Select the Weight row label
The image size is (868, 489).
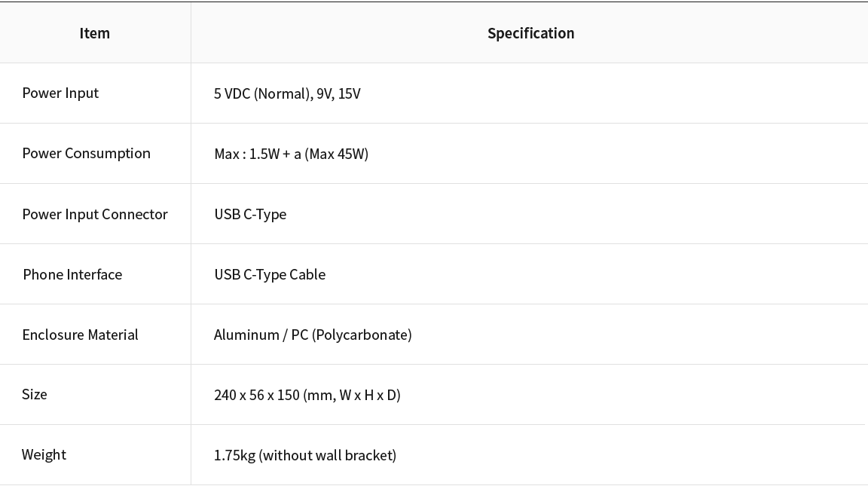pos(44,454)
